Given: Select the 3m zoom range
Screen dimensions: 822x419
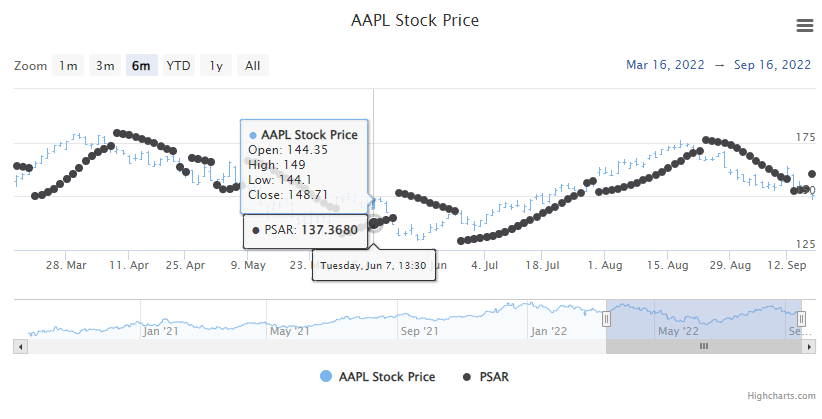Looking at the screenshot, I should click(x=104, y=66).
